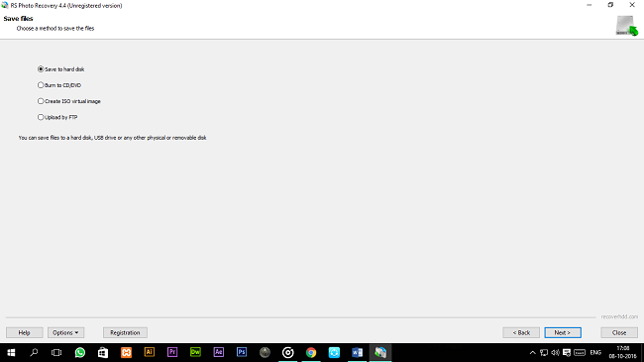Launch Adobe Dreamweaver from the taskbar
The height and width of the screenshot is (362, 644).
(195, 352)
